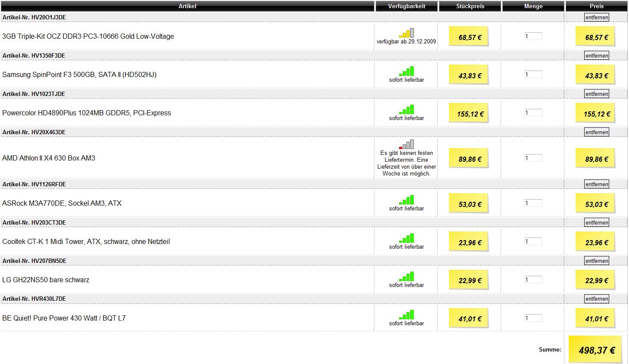Remove article HV207BN5DE with entfernen button
The height and width of the screenshot is (364, 629).
pyautogui.click(x=597, y=261)
